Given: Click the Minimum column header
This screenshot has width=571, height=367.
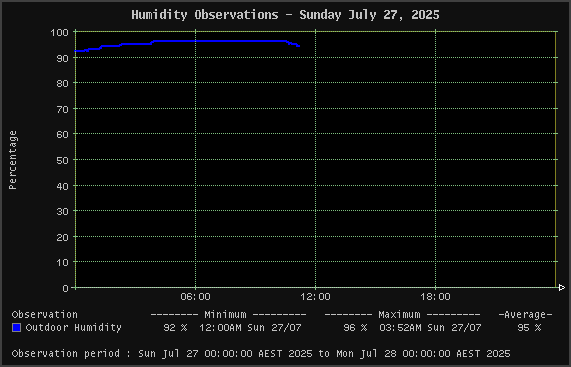Looking at the screenshot, I should pos(225,315).
